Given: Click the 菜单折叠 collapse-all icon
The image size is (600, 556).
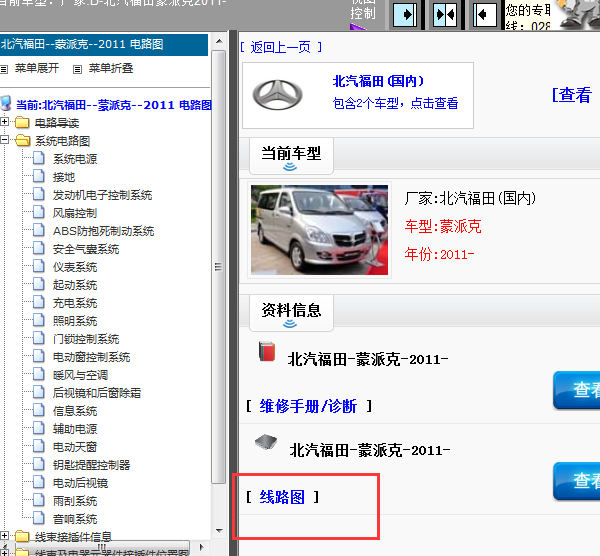Looking at the screenshot, I should tap(77, 69).
